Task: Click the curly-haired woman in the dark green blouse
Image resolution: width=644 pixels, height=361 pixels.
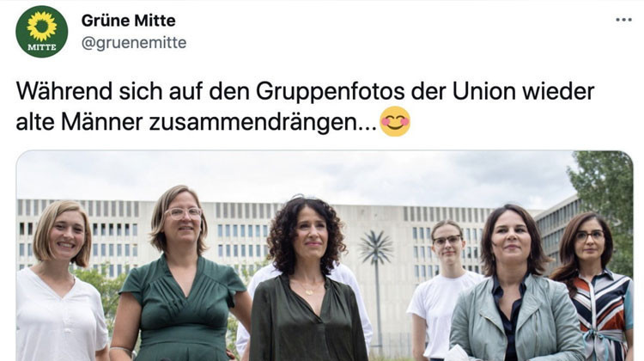Action: pos(308,282)
